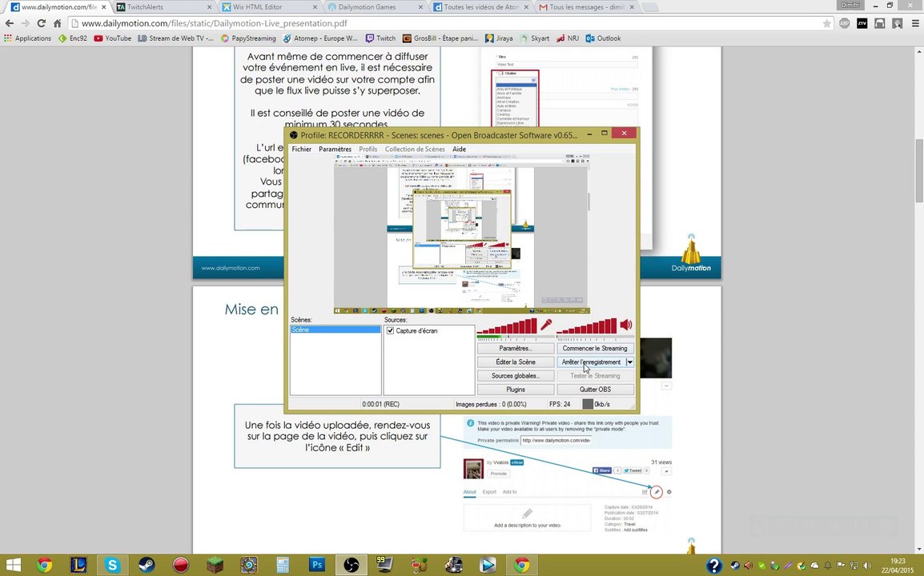Open the Profils menu in OBS
This screenshot has width=924, height=576.
point(368,149)
